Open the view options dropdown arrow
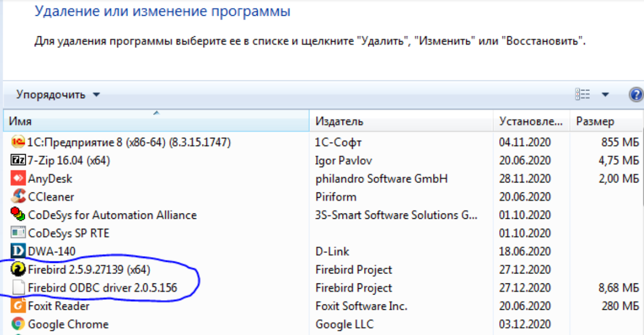The image size is (644, 335). [x=605, y=95]
